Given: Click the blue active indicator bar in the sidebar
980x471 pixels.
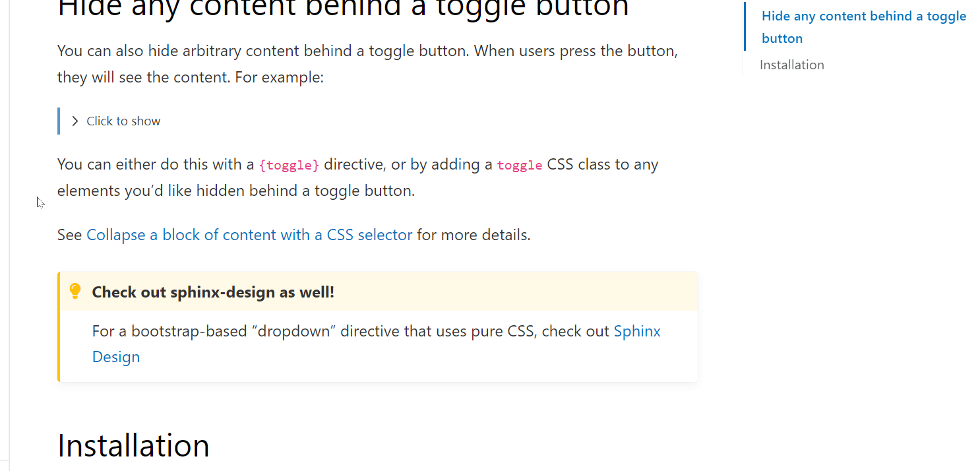Looking at the screenshot, I should point(745,26).
